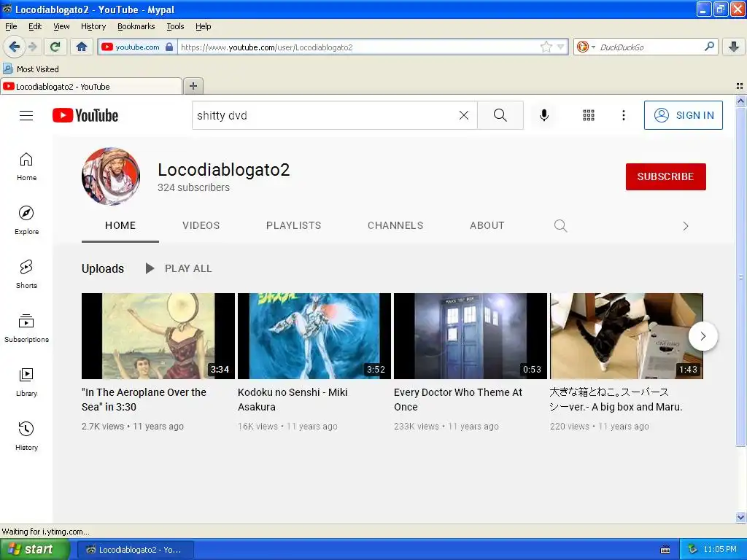Click the channel search magnifier icon
747x560 pixels.
point(561,226)
